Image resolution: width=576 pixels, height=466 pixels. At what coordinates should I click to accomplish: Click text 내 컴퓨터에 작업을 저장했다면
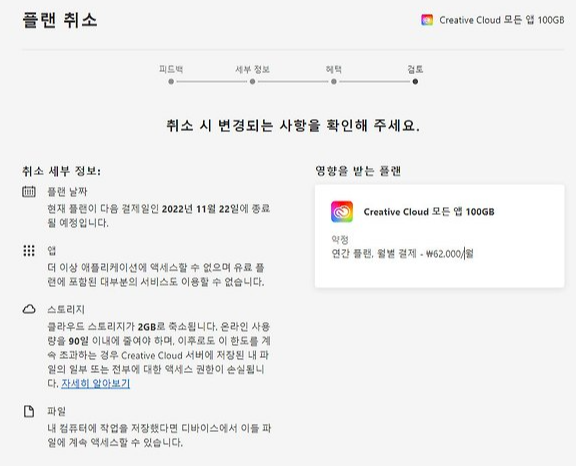pos(112,428)
